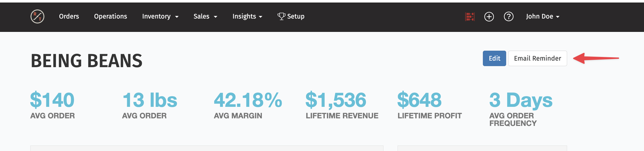Image resolution: width=644 pixels, height=151 pixels.
Task: Click the 3 Days order frequency stat
Action: pyautogui.click(x=521, y=100)
